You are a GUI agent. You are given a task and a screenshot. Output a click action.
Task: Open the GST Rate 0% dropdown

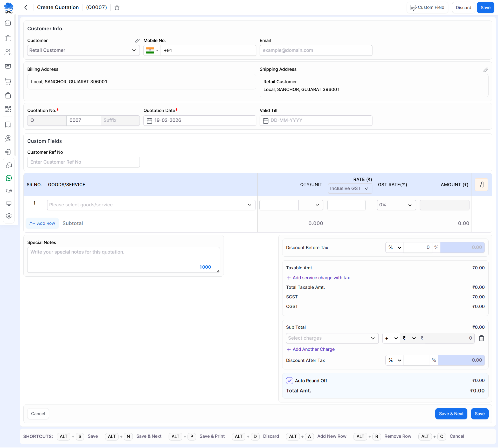click(x=396, y=205)
